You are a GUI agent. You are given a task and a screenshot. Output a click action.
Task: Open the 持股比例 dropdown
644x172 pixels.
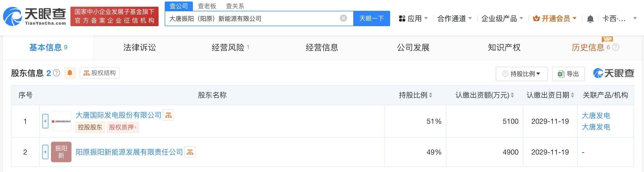tap(522, 74)
